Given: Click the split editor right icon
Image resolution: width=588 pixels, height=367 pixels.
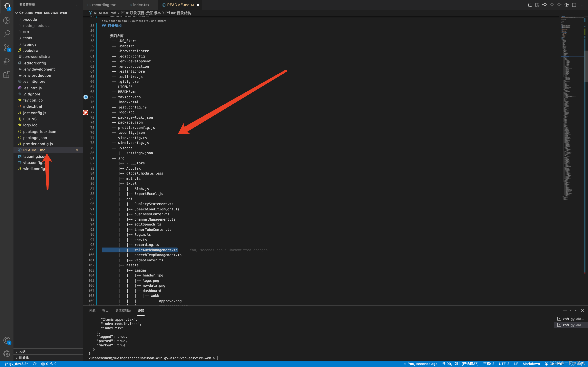Looking at the screenshot, I should pyautogui.click(x=574, y=5).
